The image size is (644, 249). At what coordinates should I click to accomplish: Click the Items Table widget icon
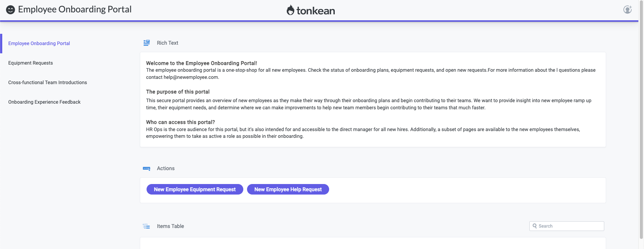pos(147,226)
